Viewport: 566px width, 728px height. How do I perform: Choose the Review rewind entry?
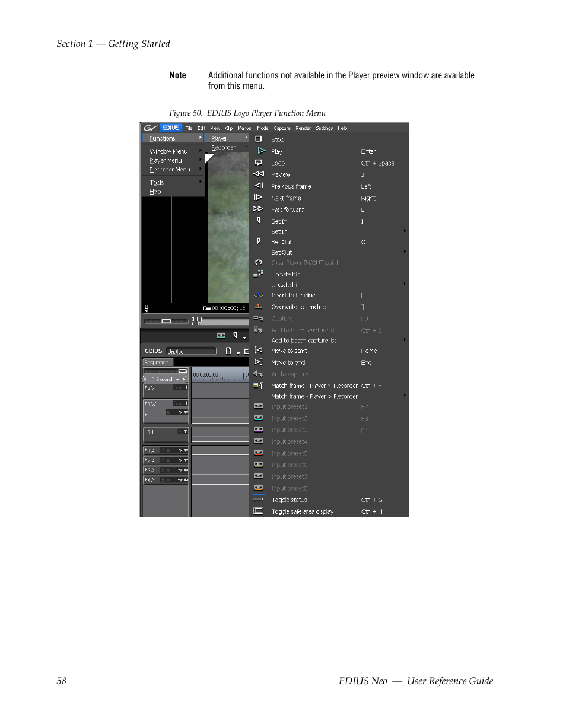click(329, 174)
